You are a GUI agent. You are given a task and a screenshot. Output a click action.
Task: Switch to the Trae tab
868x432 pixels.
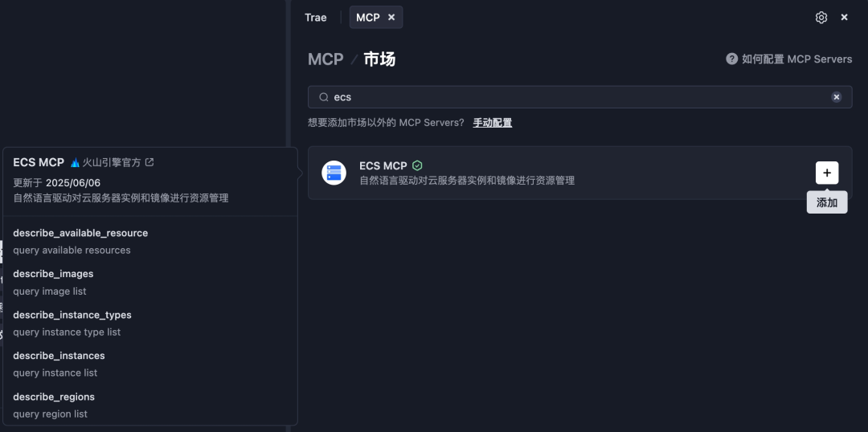(x=316, y=18)
